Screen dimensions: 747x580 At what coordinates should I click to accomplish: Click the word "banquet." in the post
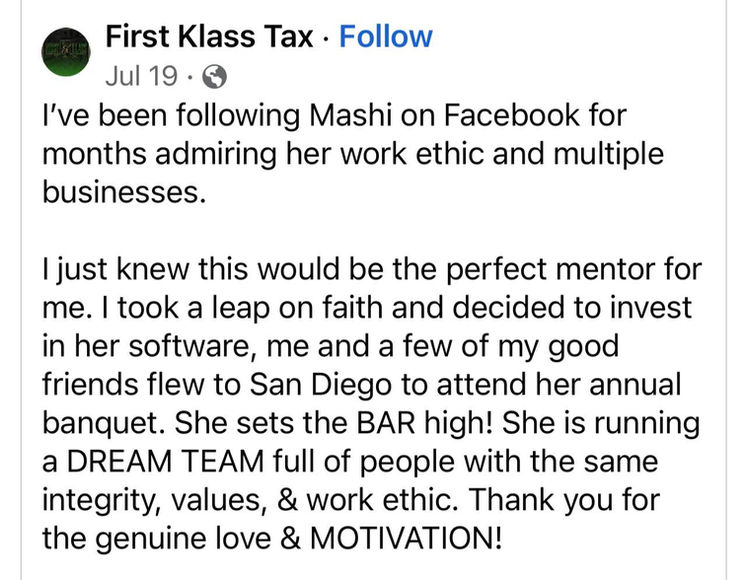tap(98, 423)
